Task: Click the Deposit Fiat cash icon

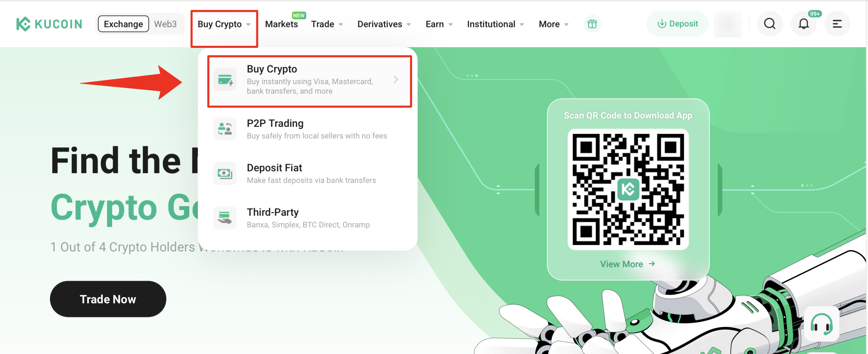Action: pos(225,173)
